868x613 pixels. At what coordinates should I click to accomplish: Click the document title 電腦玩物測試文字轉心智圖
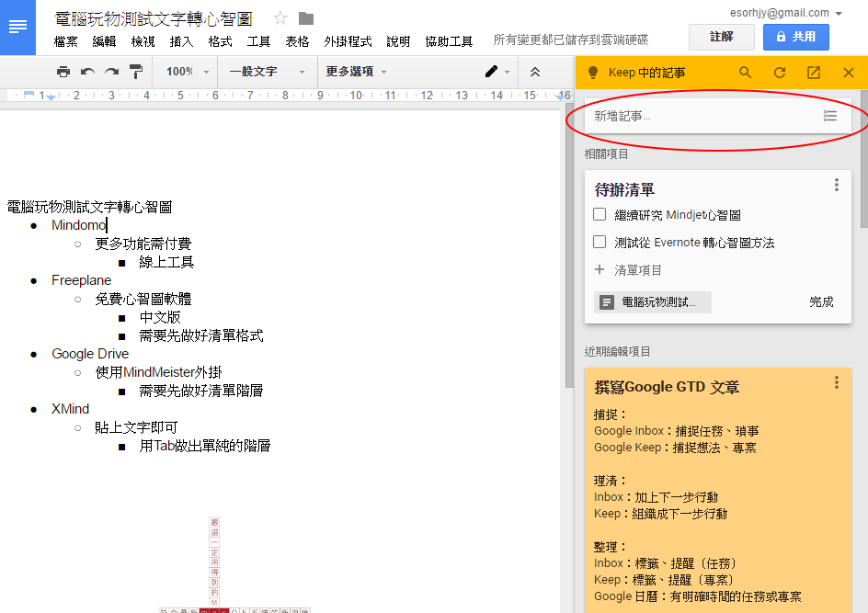[154, 18]
